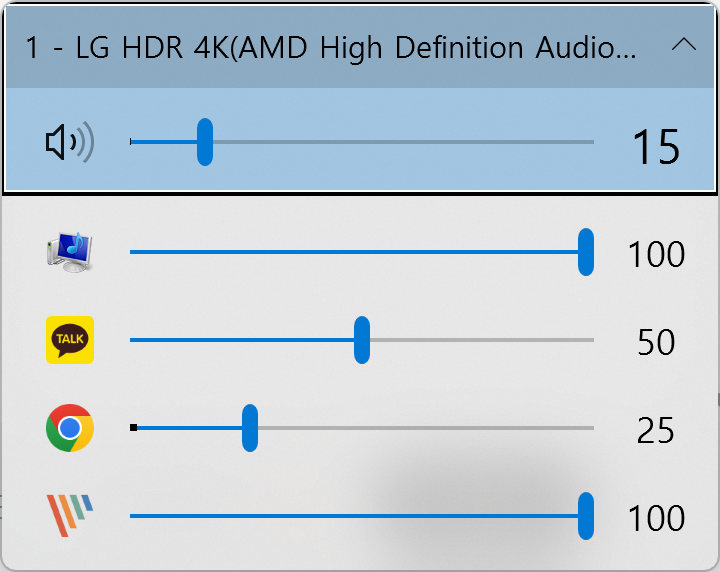Click the KakaoTalk slider handle at 50
Viewport: 720px width, 572px height.
362,340
